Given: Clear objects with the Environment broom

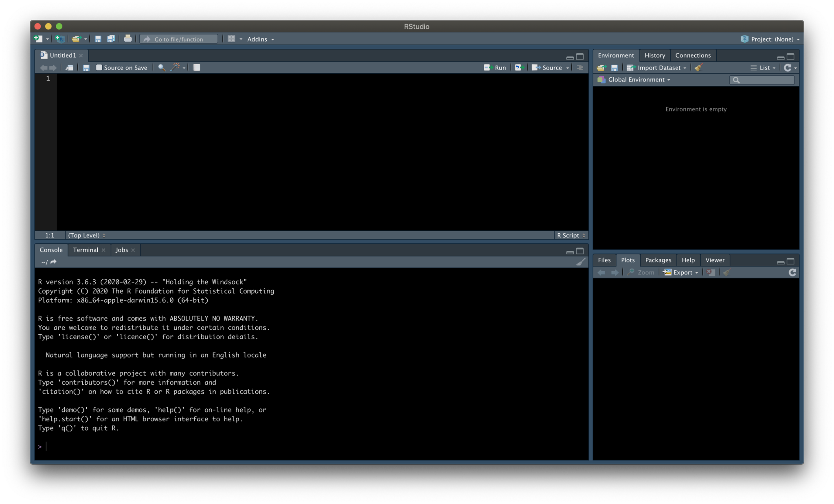Looking at the screenshot, I should pos(699,68).
